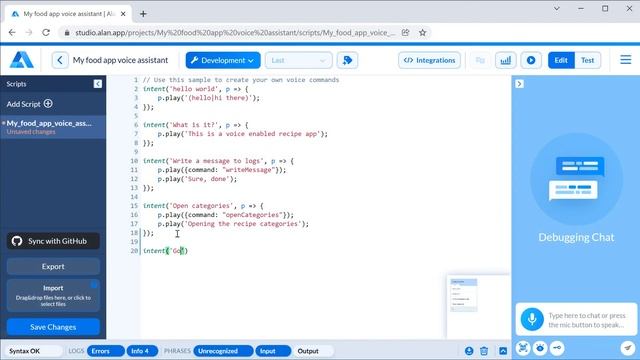Click the Export button
The image size is (640, 360).
tap(53, 266)
